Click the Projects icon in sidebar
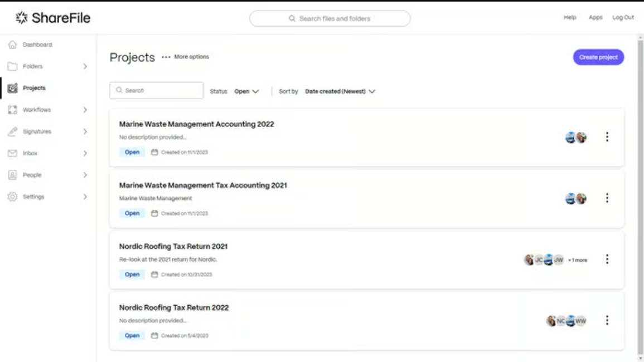 pos(12,88)
